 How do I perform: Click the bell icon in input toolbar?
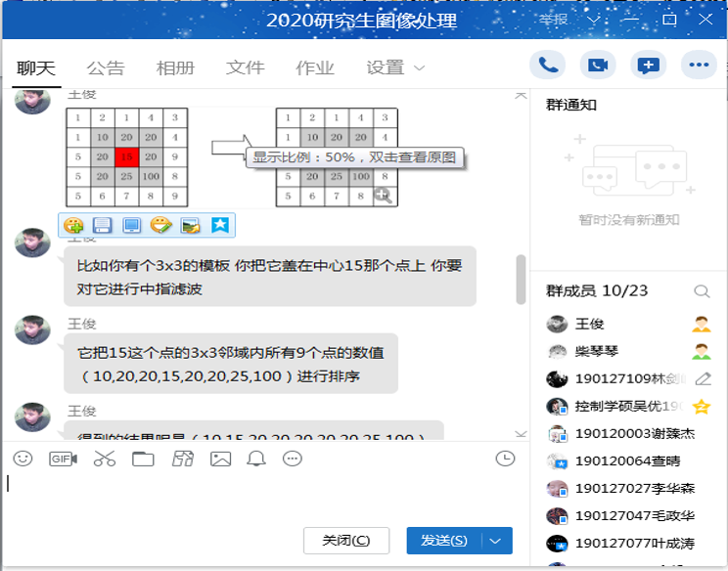[x=256, y=459]
